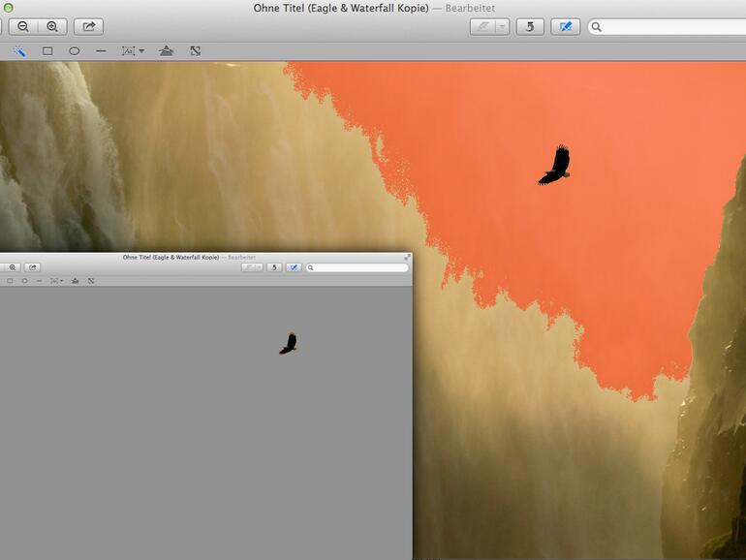Click 'Bearbeitet' label in small front window title

[241, 258]
